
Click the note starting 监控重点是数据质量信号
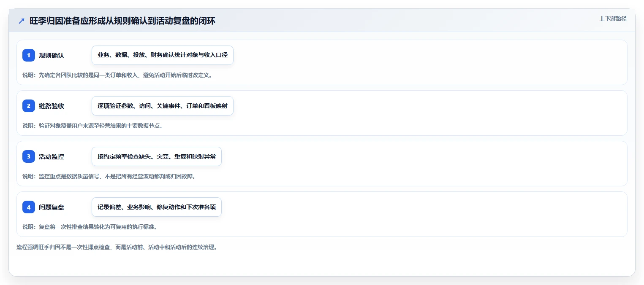coord(109,176)
